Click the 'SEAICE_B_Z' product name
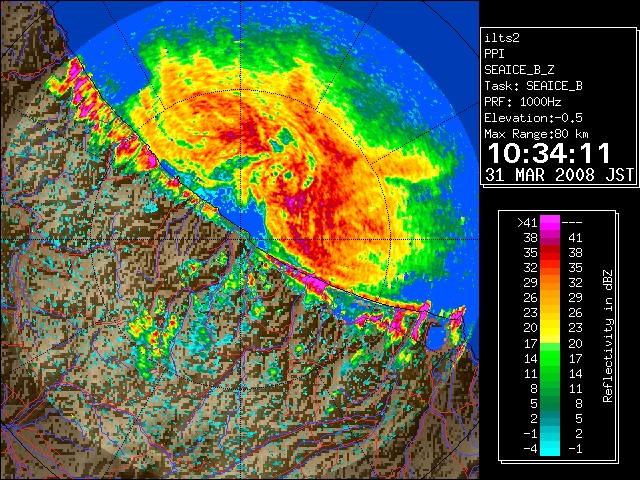This screenshot has height=480, width=640. click(519, 70)
